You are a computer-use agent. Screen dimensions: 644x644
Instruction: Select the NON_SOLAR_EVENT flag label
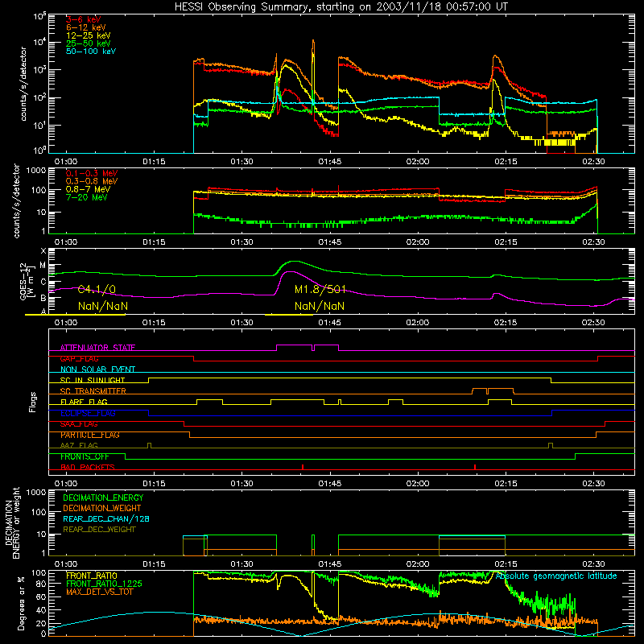[97, 369]
